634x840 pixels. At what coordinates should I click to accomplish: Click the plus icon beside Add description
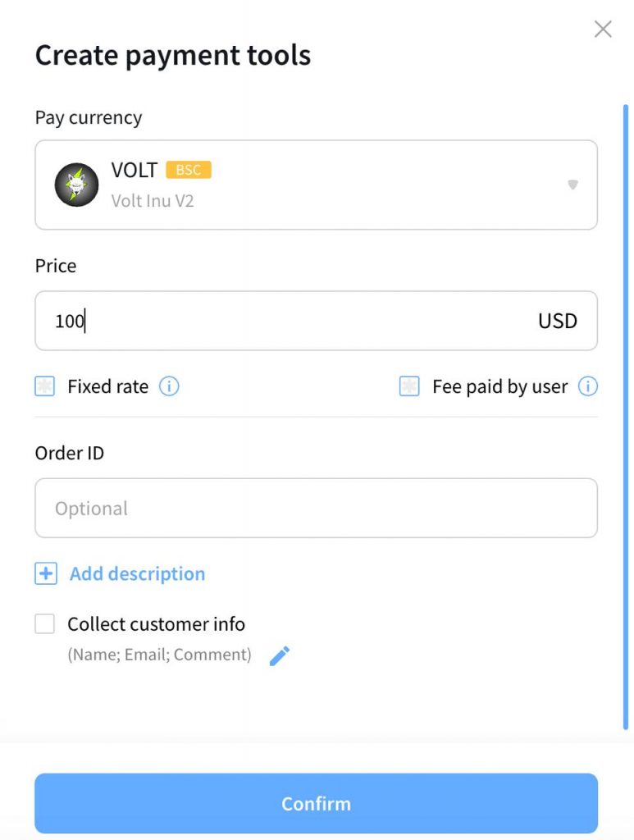[x=46, y=573]
